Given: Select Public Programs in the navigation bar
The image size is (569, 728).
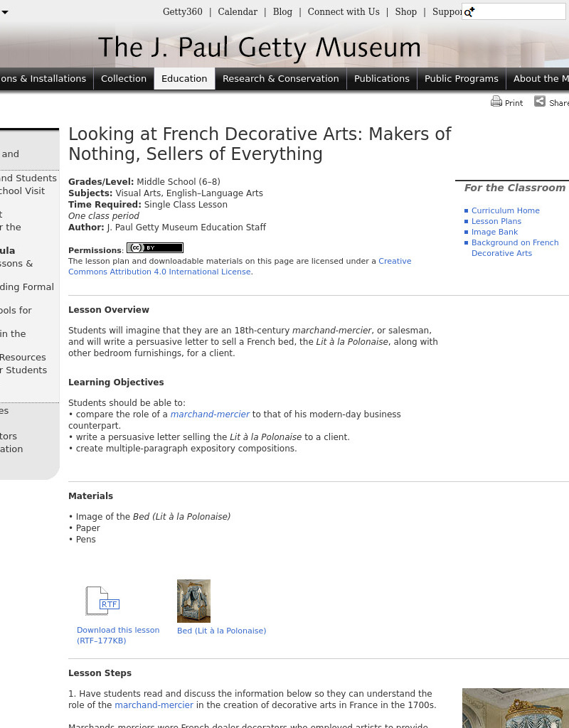Looking at the screenshot, I should click(x=461, y=78).
